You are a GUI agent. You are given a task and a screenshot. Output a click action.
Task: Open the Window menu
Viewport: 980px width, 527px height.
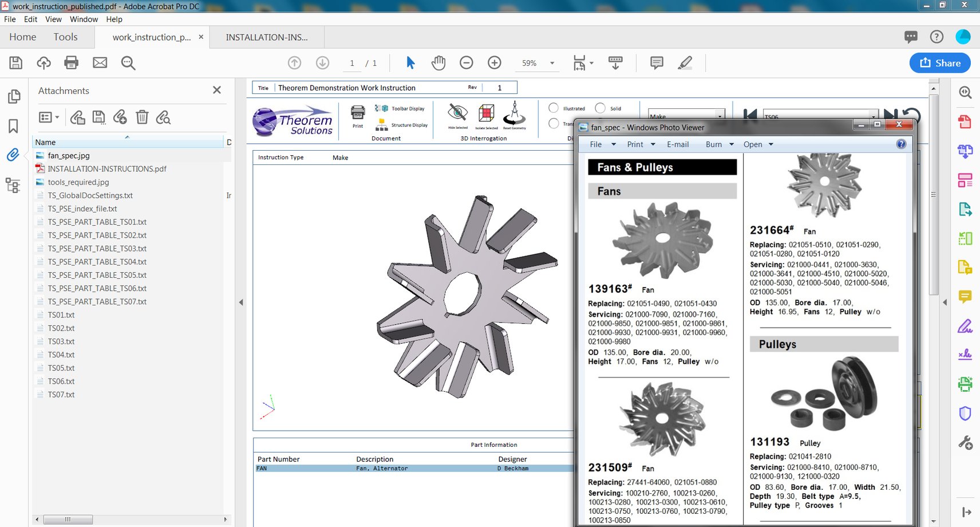[84, 19]
